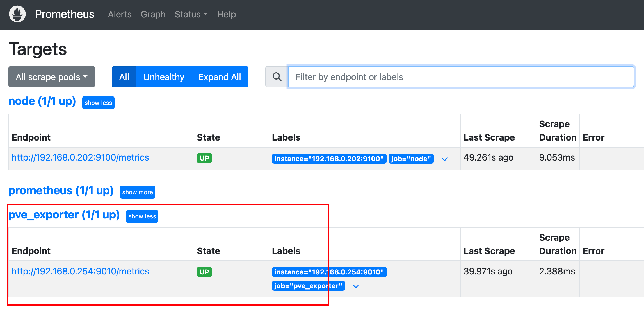Click instance="192.168.0.254:9010" label badge
644x334 pixels.
click(329, 272)
